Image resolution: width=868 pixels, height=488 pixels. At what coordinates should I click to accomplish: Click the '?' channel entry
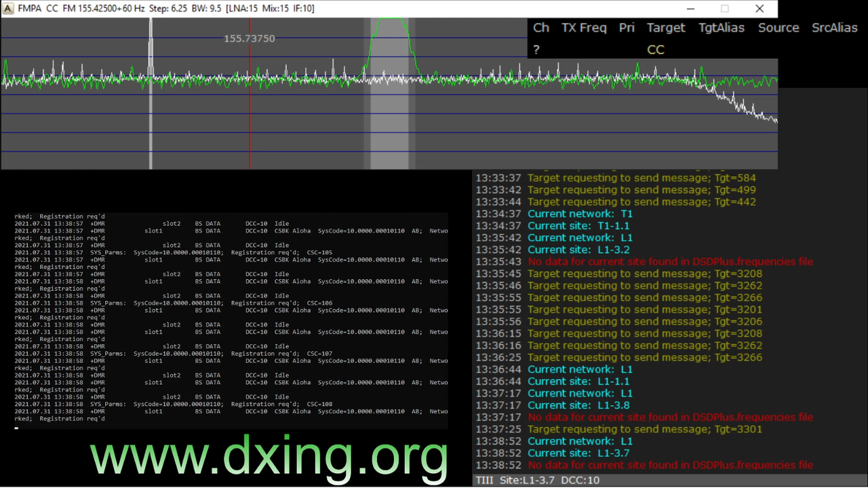coord(536,49)
